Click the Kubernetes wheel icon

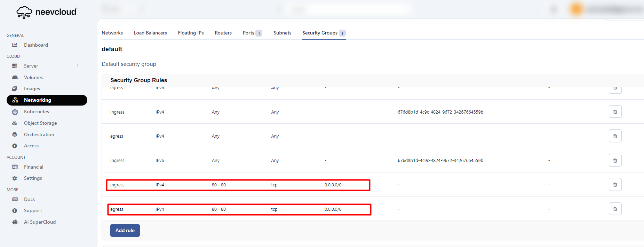(15, 112)
